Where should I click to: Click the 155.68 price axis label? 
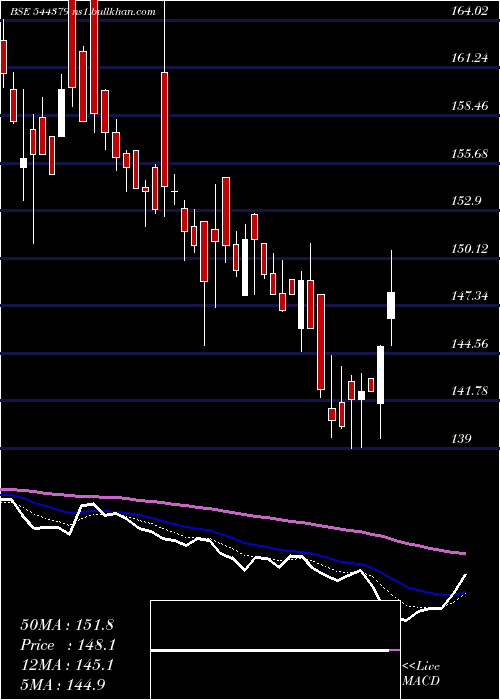(x=469, y=154)
